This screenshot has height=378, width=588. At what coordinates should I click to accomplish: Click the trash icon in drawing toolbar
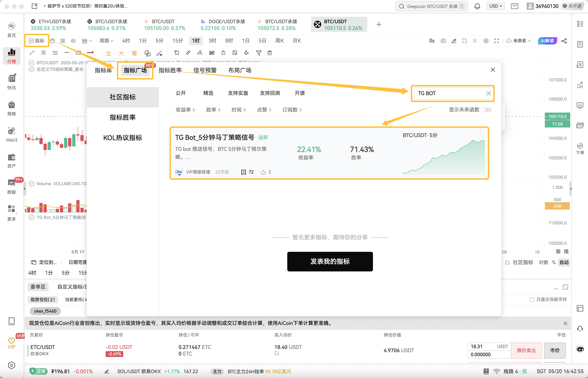click(x=270, y=53)
